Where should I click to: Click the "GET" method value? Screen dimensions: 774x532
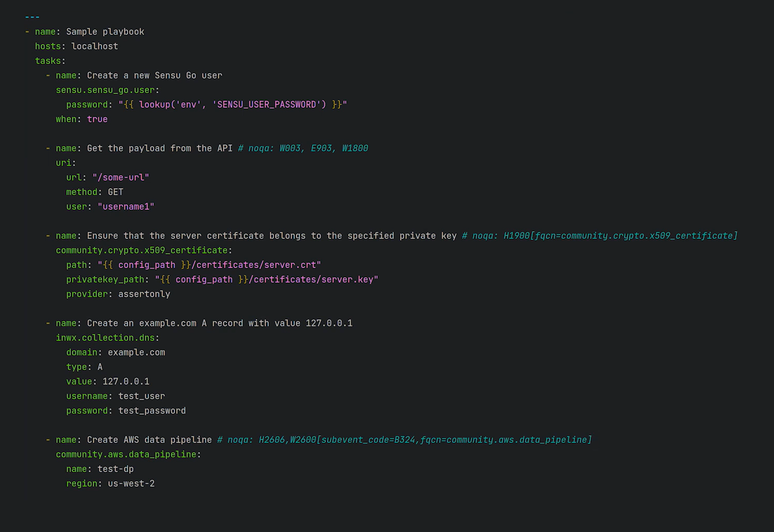(115, 192)
